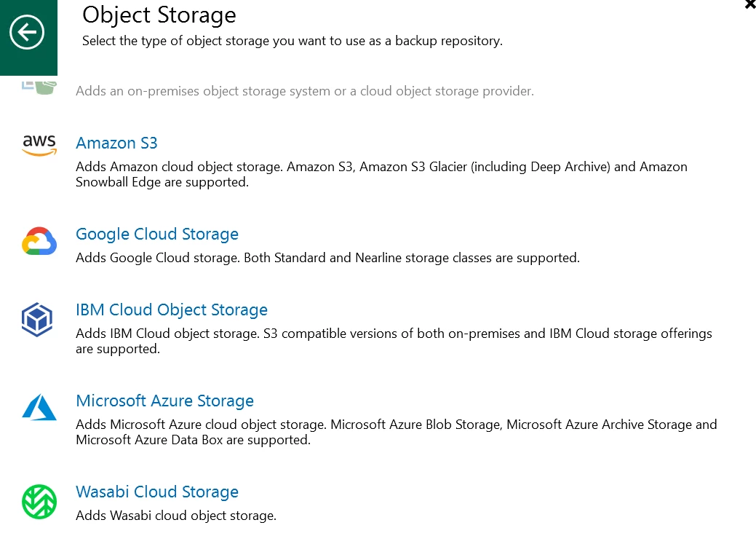Click the Wasabi cloud object storage description
The width and height of the screenshot is (756, 544).
pos(176,516)
